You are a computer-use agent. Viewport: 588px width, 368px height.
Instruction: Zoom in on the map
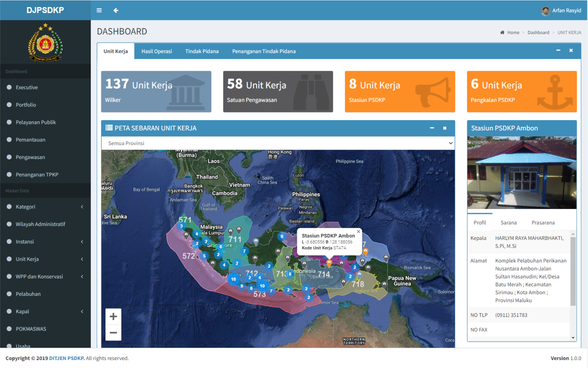coord(113,316)
